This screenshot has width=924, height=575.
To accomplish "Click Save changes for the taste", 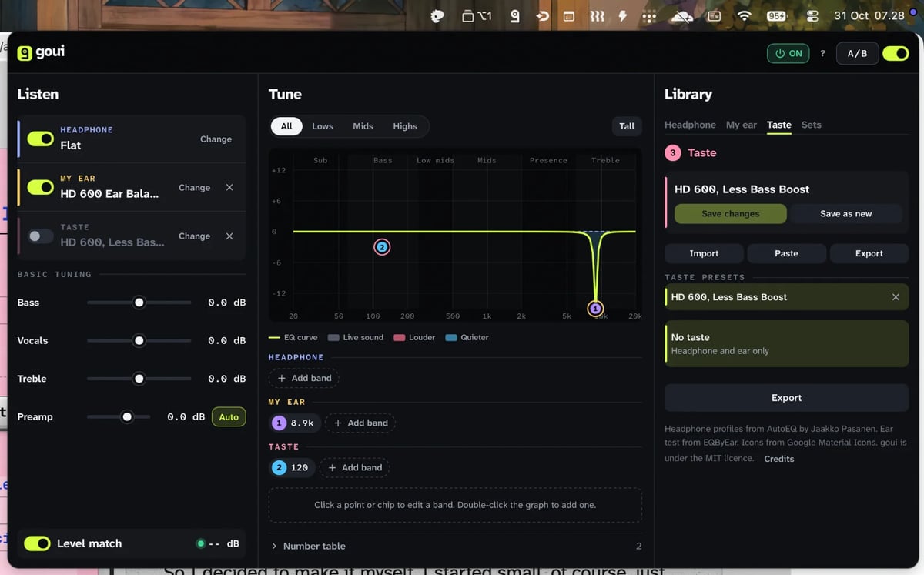I will [x=731, y=214].
